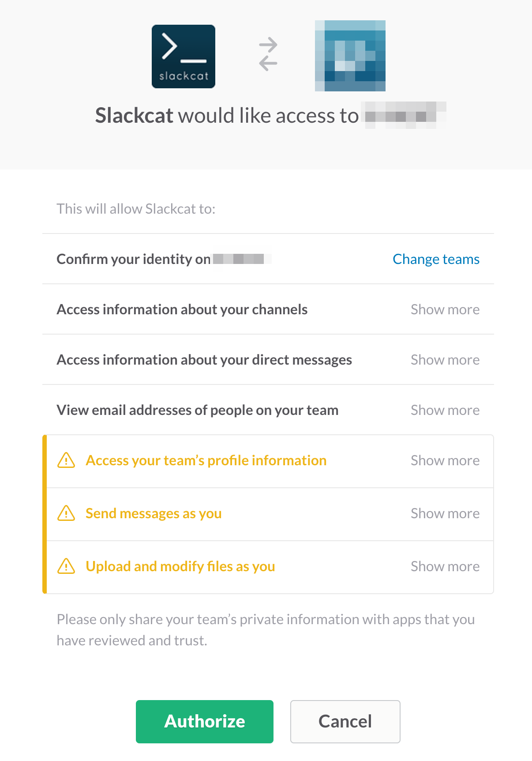Click the Slackcat terminal app logo

pos(184,57)
